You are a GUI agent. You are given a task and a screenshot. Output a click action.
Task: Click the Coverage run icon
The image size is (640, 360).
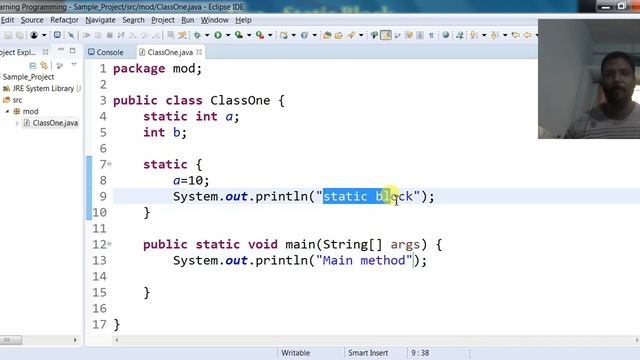(x=239, y=36)
